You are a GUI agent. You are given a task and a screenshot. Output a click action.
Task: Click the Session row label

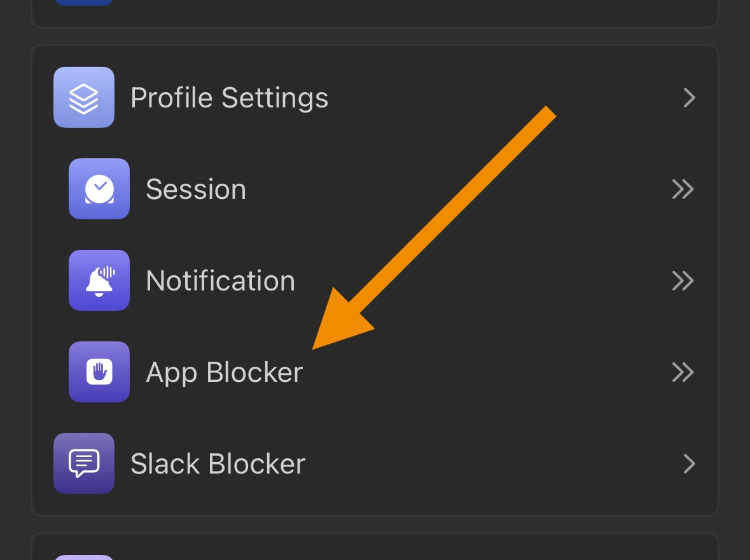tap(196, 189)
